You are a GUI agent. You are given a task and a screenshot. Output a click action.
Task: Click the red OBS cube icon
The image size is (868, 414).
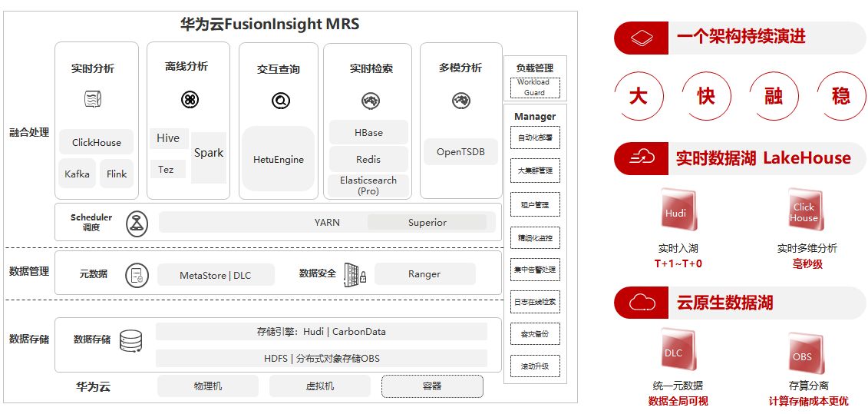pyautogui.click(x=805, y=355)
